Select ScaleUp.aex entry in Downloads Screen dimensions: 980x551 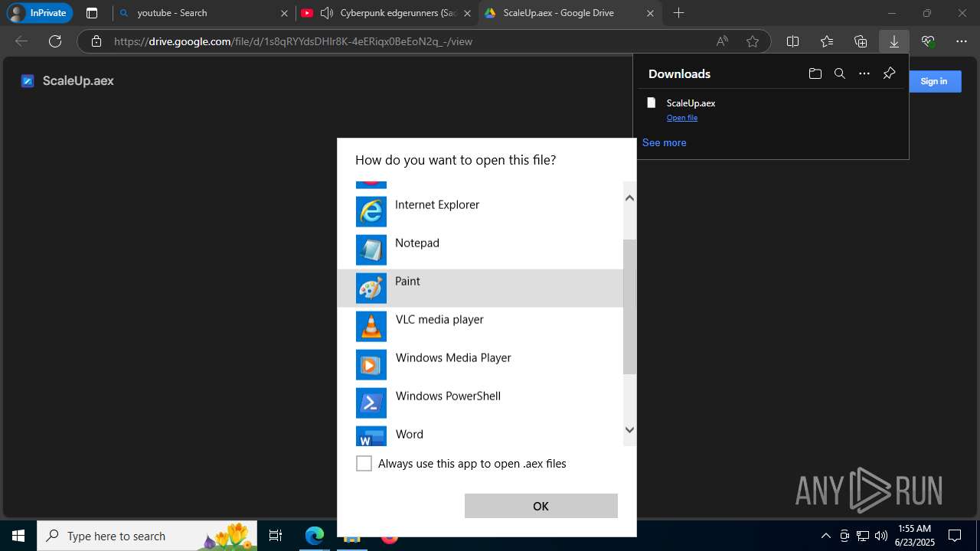[771, 109]
